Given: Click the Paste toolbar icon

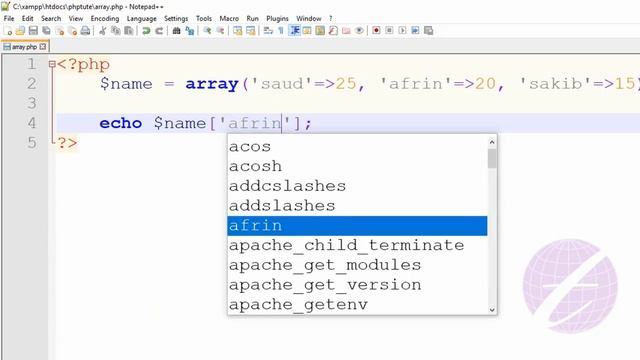Looking at the screenshot, I should 129,31.
